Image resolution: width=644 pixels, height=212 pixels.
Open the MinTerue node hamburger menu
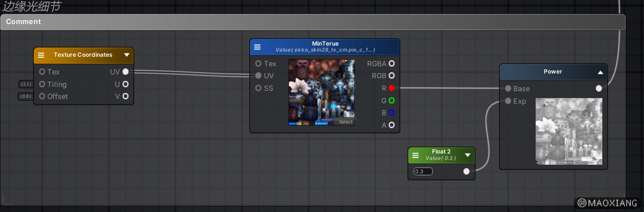coord(257,47)
